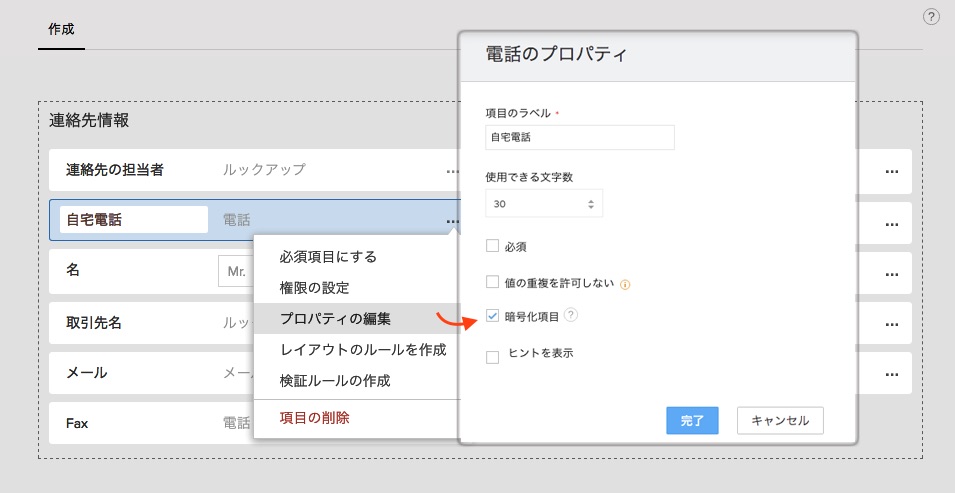Click the 項目のラベル text field
This screenshot has height=493, width=955.
580,138
